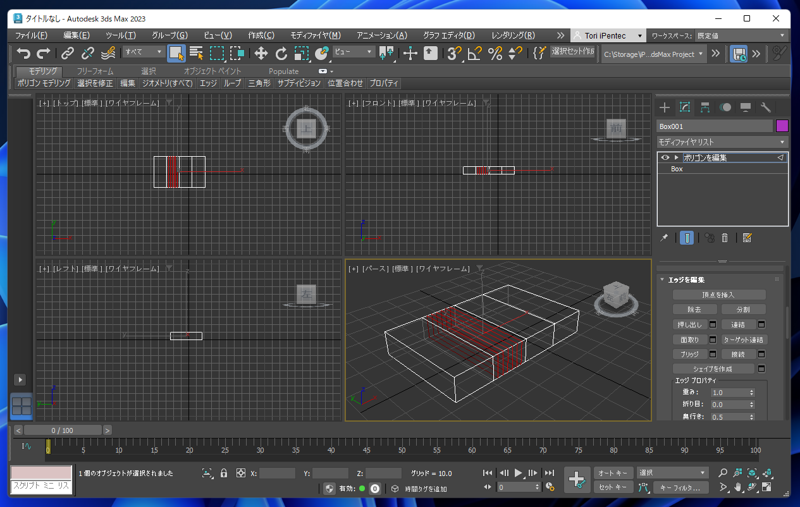The image size is (800, 507).
Task: Toggle the selection lock padlock icon
Action: click(224, 473)
